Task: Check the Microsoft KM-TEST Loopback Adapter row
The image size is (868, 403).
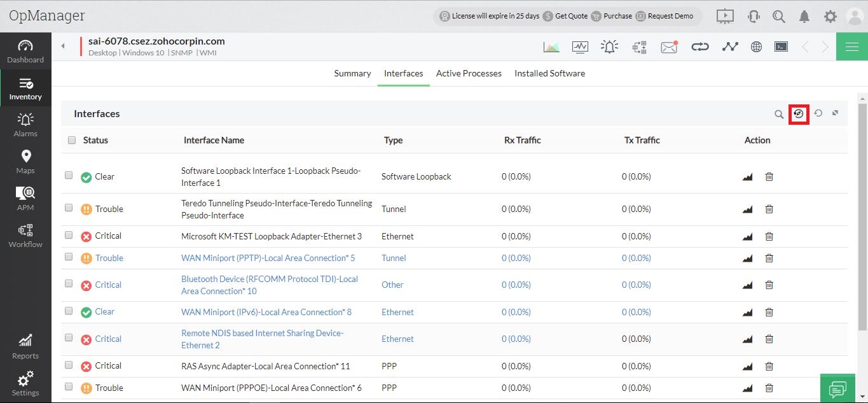Action: [x=69, y=235]
